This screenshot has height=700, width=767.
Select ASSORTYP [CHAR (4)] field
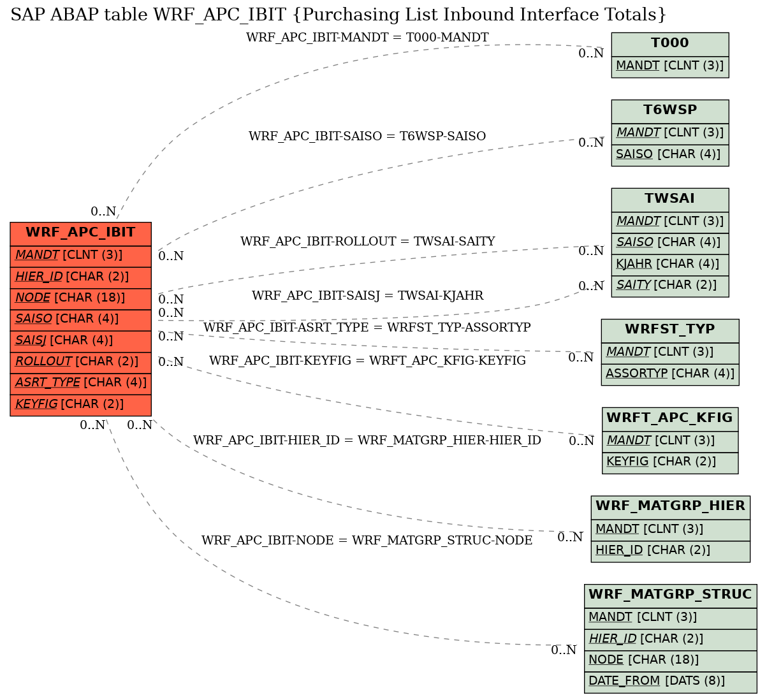click(670, 374)
